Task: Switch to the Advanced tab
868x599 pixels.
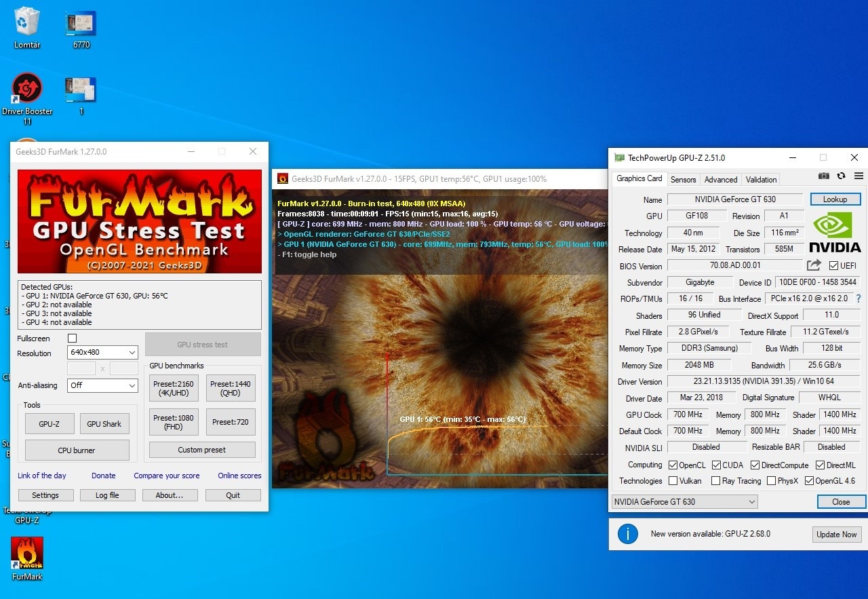Action: click(x=721, y=179)
